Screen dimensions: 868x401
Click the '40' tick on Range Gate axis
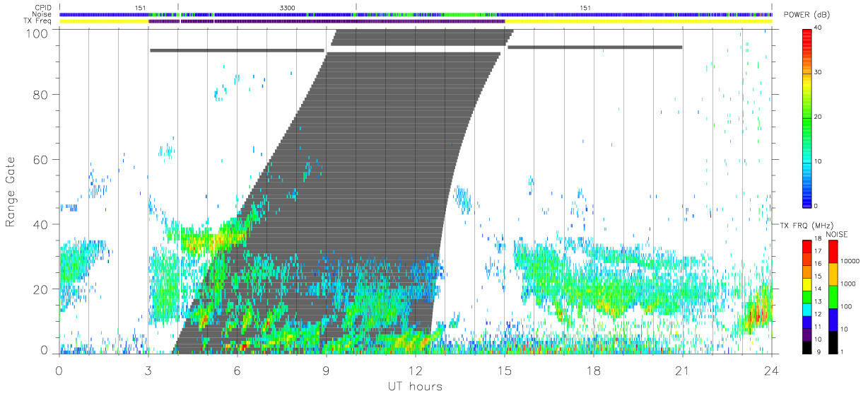coord(42,225)
